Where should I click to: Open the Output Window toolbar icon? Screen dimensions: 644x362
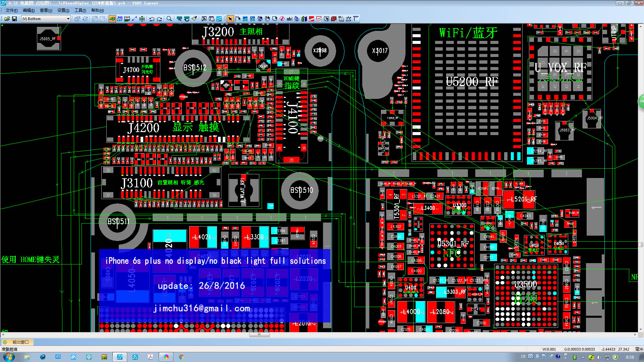click(204, 19)
